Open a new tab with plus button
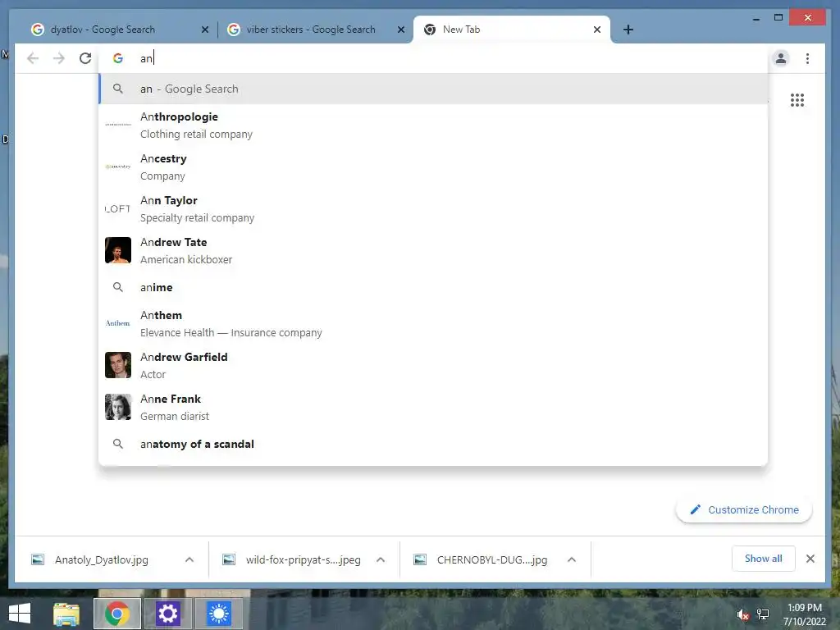Viewport: 840px width, 630px height. point(628,30)
